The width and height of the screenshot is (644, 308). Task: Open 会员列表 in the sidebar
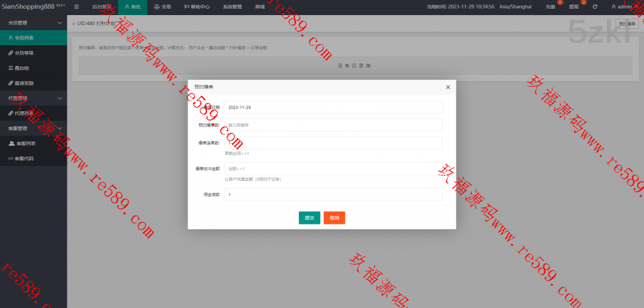(x=33, y=38)
